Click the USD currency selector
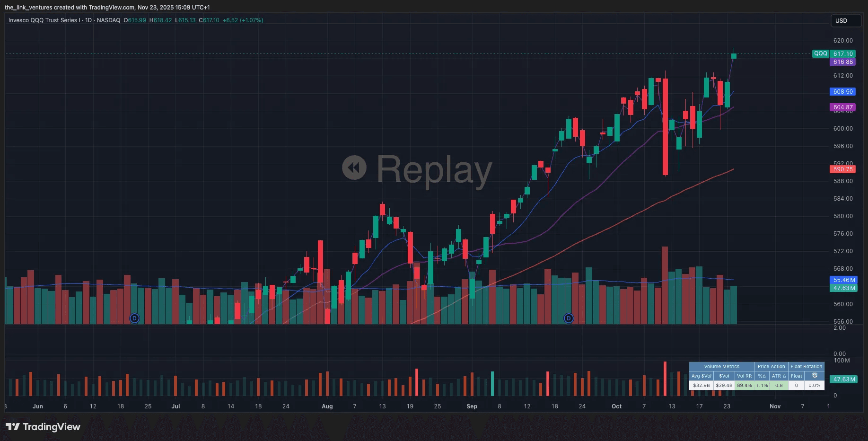The image size is (868, 441). click(x=846, y=21)
